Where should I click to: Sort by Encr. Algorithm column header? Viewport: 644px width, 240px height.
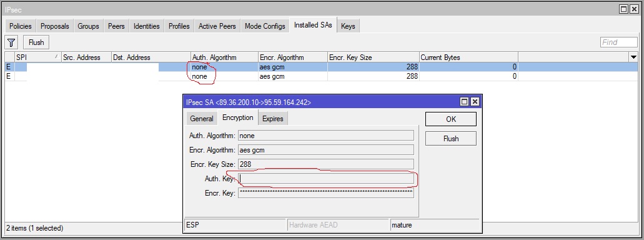[293, 57]
